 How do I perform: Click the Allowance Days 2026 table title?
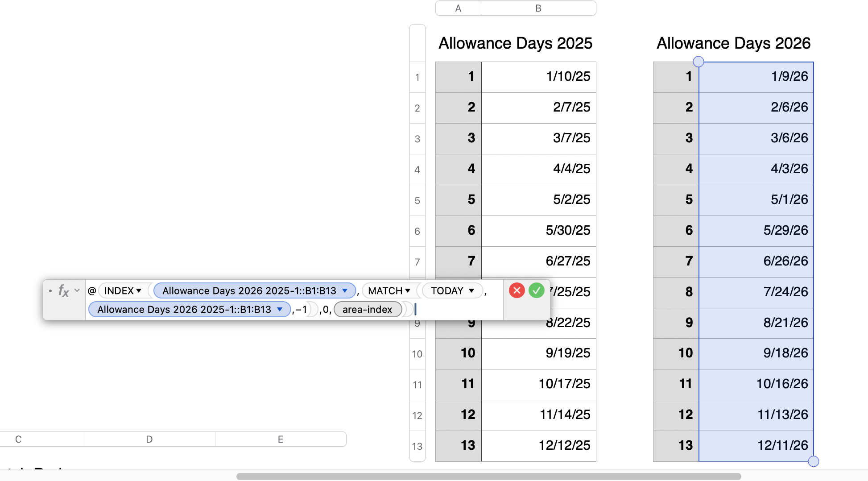pyautogui.click(x=733, y=43)
